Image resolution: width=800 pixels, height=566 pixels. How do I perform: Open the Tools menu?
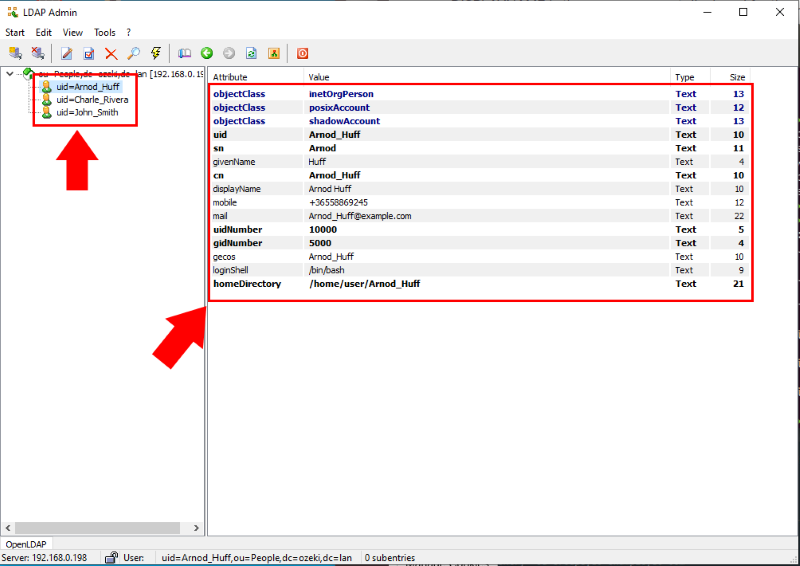104,32
